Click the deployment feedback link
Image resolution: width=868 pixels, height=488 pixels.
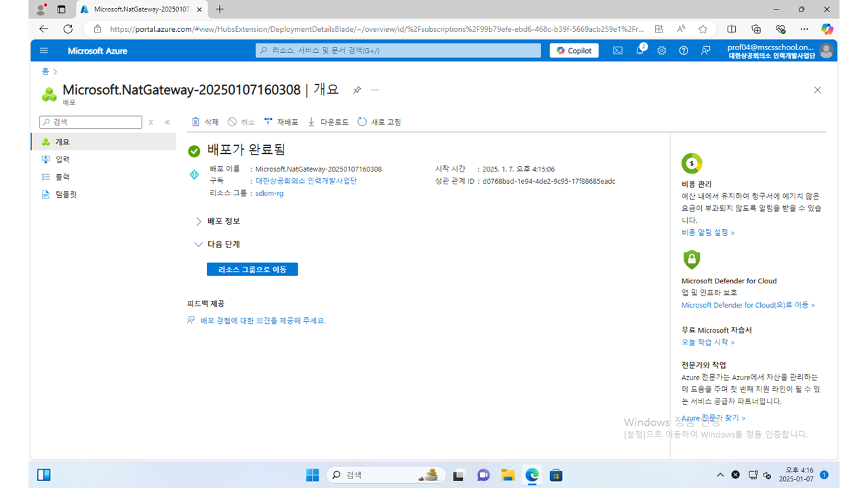pyautogui.click(x=263, y=321)
